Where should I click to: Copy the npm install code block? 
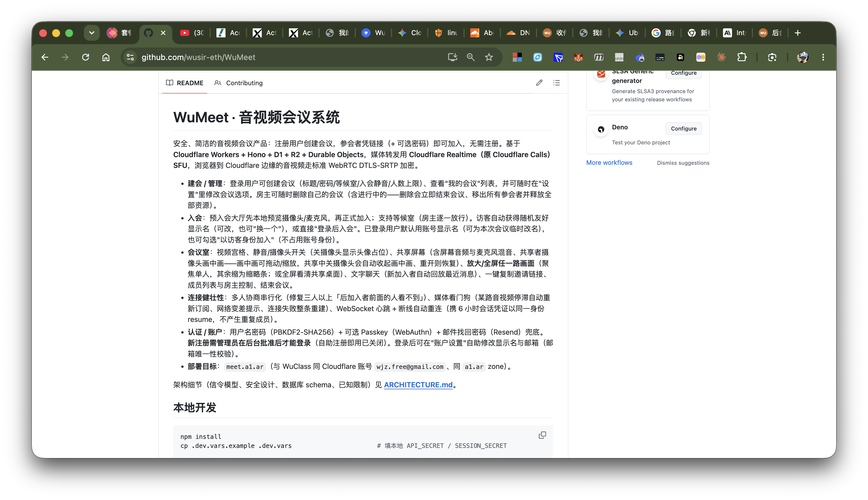(542, 435)
